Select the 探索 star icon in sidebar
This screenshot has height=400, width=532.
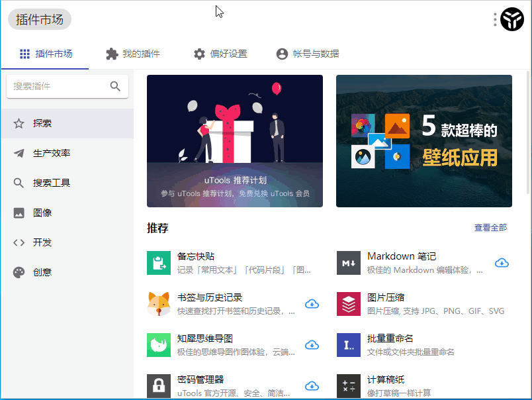click(17, 123)
